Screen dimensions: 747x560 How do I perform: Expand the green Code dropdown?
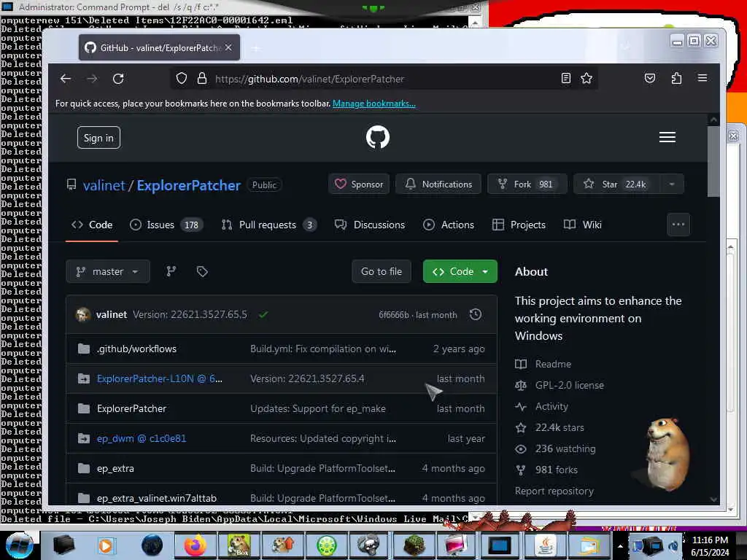coord(460,271)
